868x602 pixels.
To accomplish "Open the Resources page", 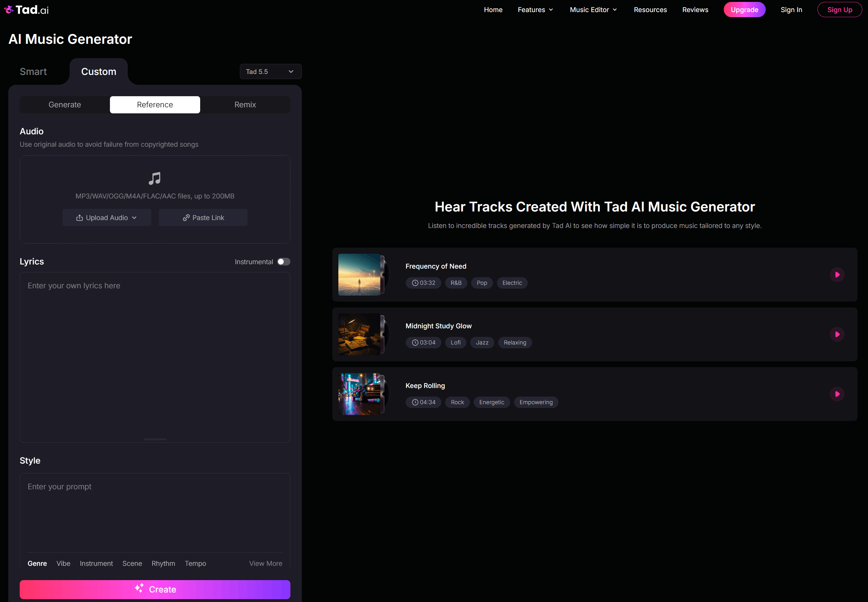I will click(650, 10).
